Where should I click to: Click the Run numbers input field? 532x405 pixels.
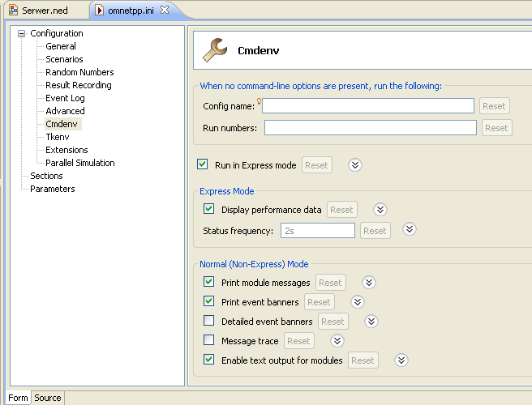point(371,128)
